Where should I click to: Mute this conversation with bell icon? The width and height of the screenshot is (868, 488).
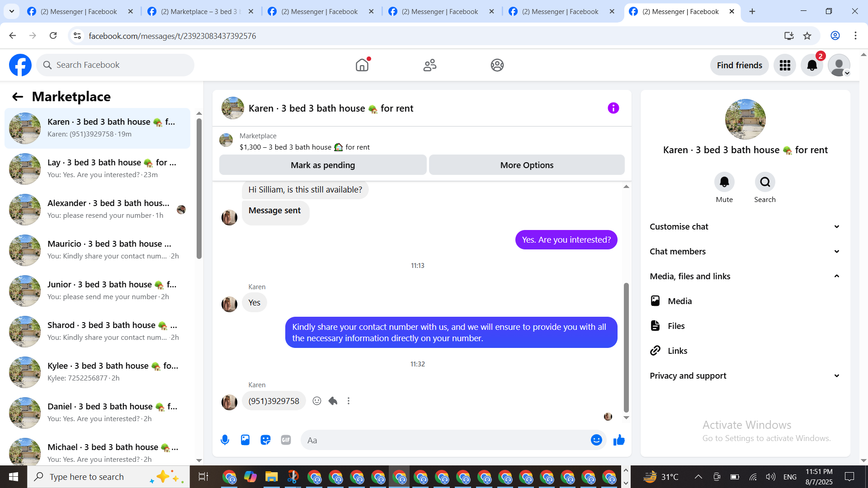coord(724,182)
